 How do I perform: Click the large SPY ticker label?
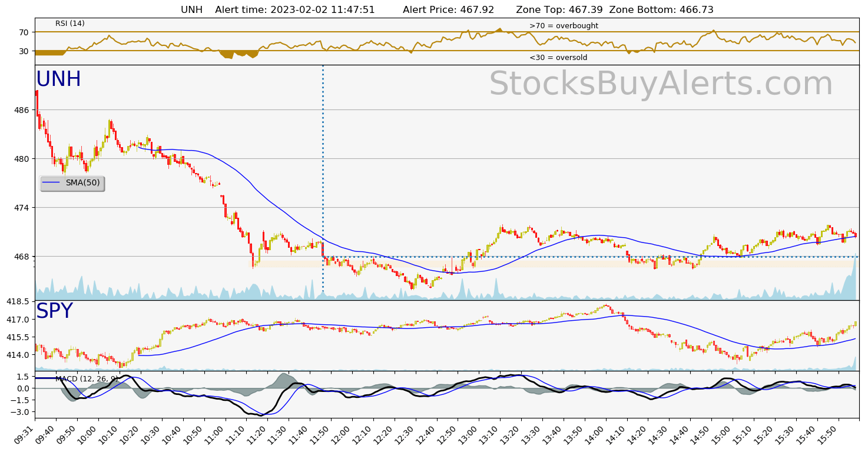(54, 311)
